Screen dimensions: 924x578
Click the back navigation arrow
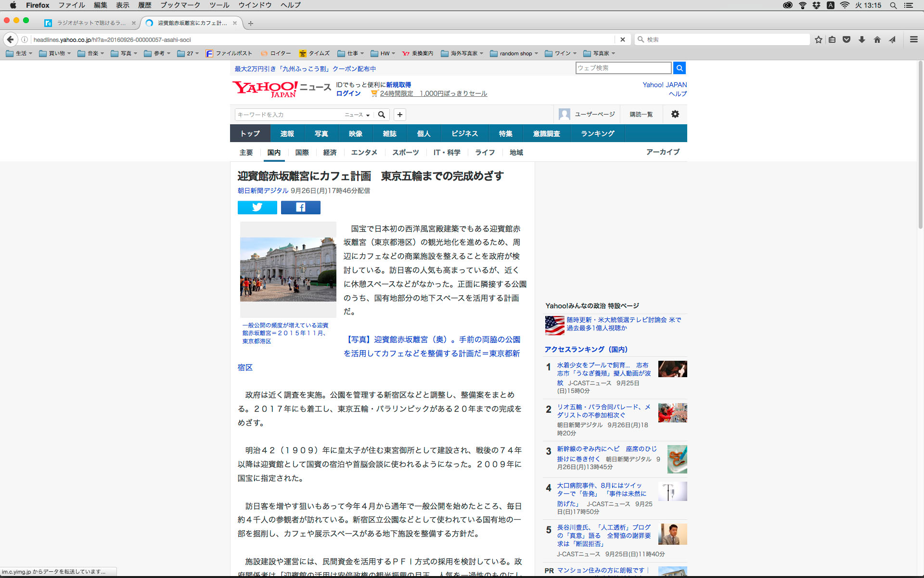pos(10,39)
